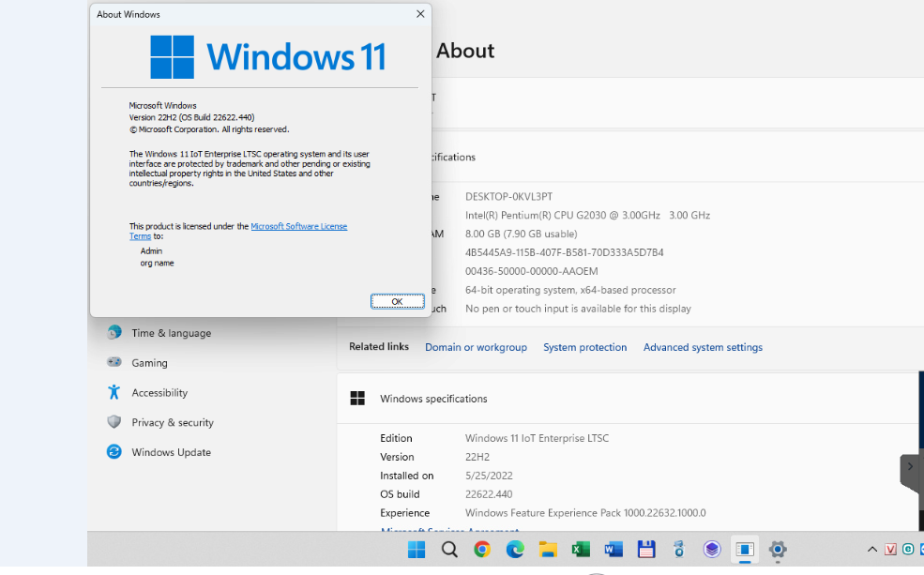Close the About Windows dialog
This screenshot has height=575, width=924.
pyautogui.click(x=420, y=14)
